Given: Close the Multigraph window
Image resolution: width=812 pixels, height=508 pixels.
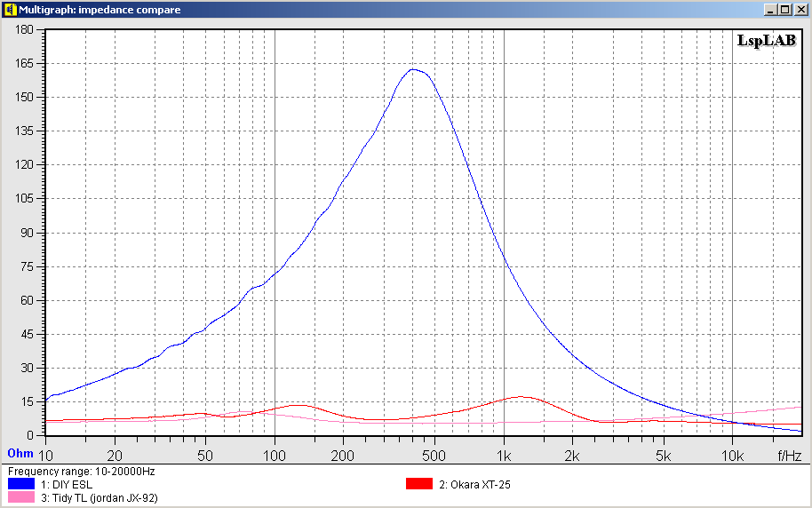Looking at the screenshot, I should (800, 9).
